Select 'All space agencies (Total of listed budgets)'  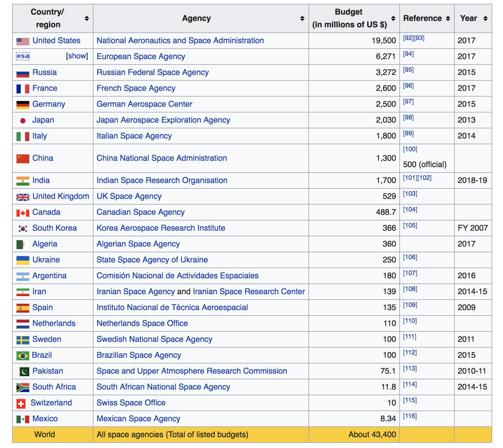(x=172, y=435)
